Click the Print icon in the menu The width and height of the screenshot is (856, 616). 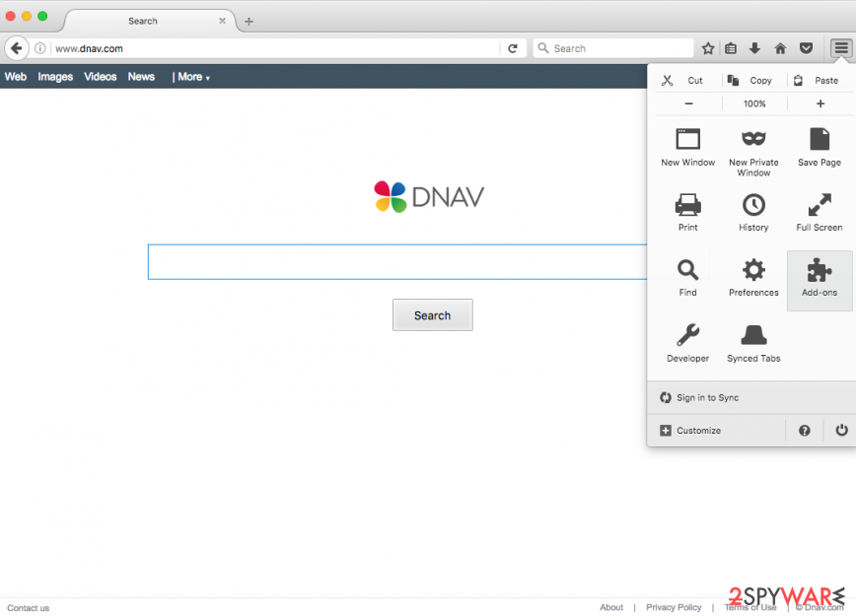[687, 207]
